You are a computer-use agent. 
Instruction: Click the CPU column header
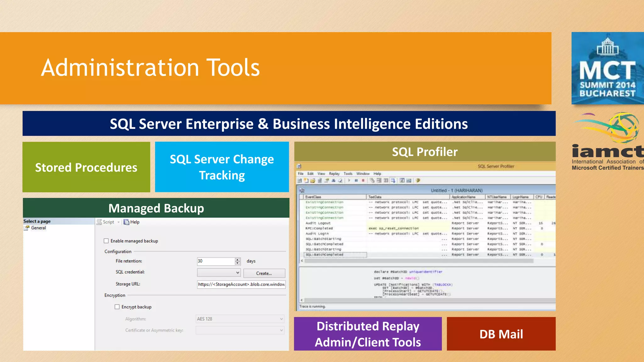(539, 197)
